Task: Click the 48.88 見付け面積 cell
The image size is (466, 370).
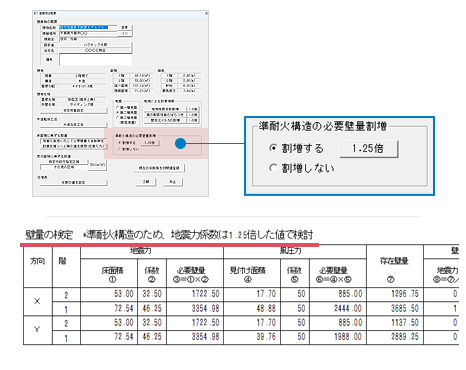Action: 252,309
